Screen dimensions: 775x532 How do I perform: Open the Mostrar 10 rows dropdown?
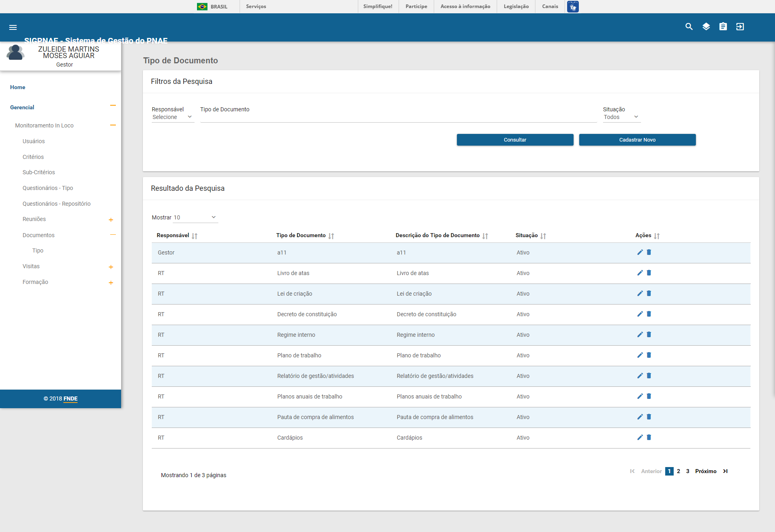pos(195,217)
